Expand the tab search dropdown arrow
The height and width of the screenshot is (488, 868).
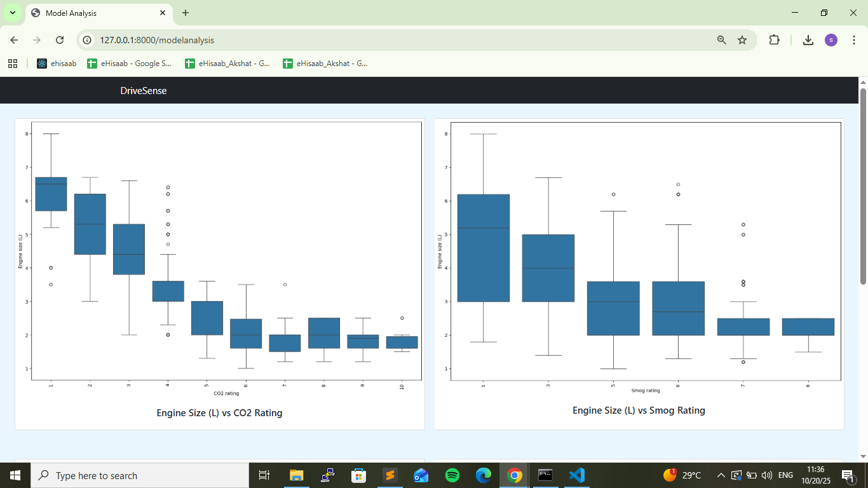12,13
